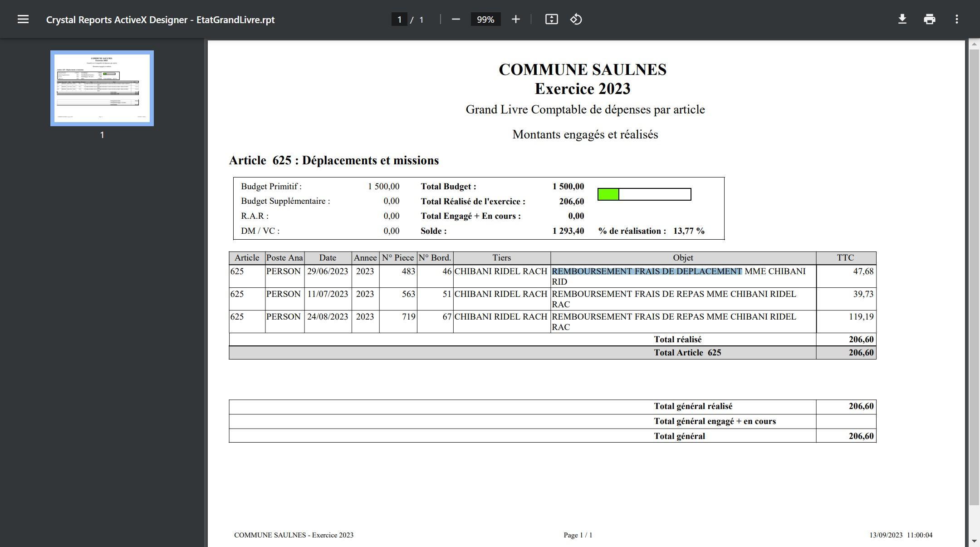Click the Total général réalisé label
This screenshot has width=980, height=547.
[x=693, y=406]
